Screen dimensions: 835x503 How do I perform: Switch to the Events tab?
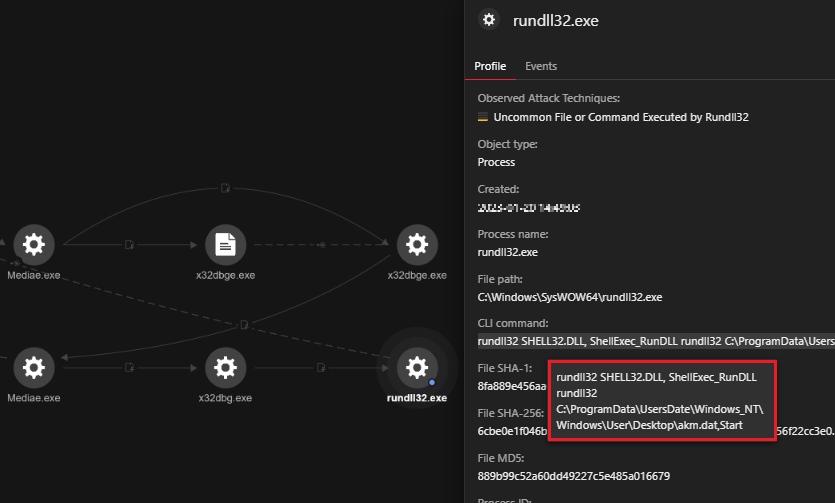pyautogui.click(x=541, y=66)
